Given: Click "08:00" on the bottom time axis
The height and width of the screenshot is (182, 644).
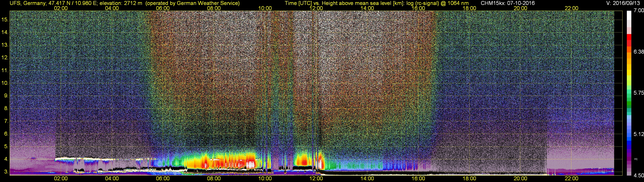Looking at the screenshot, I should 214,179.
